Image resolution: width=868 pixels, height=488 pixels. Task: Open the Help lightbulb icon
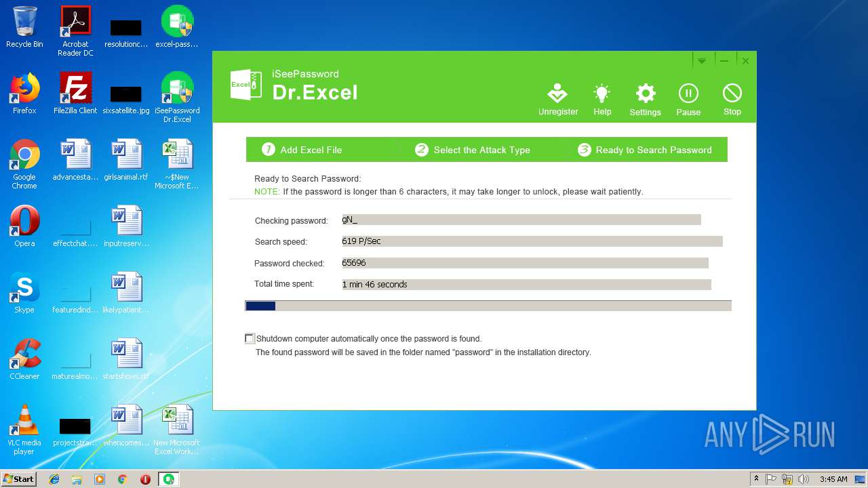(601, 100)
